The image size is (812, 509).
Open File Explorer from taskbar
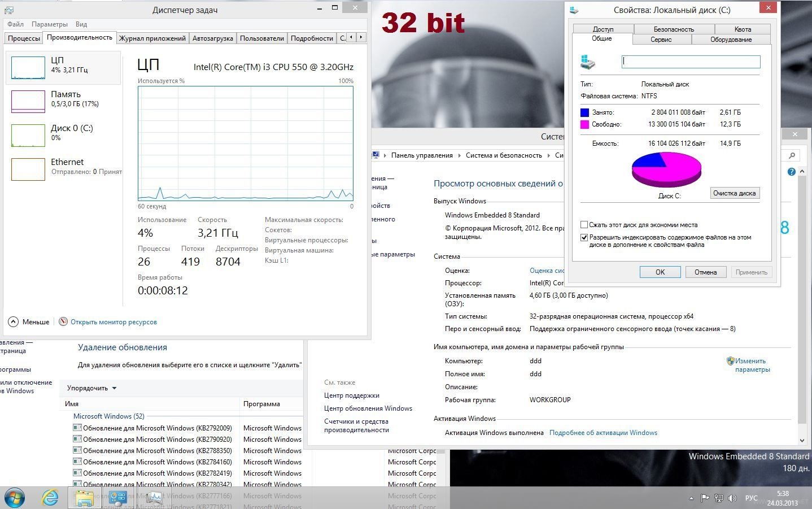tap(84, 498)
